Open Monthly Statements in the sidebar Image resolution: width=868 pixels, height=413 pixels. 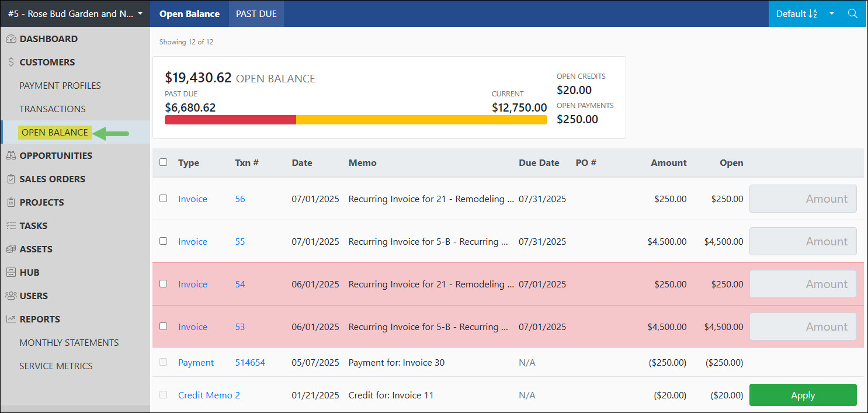(x=68, y=342)
